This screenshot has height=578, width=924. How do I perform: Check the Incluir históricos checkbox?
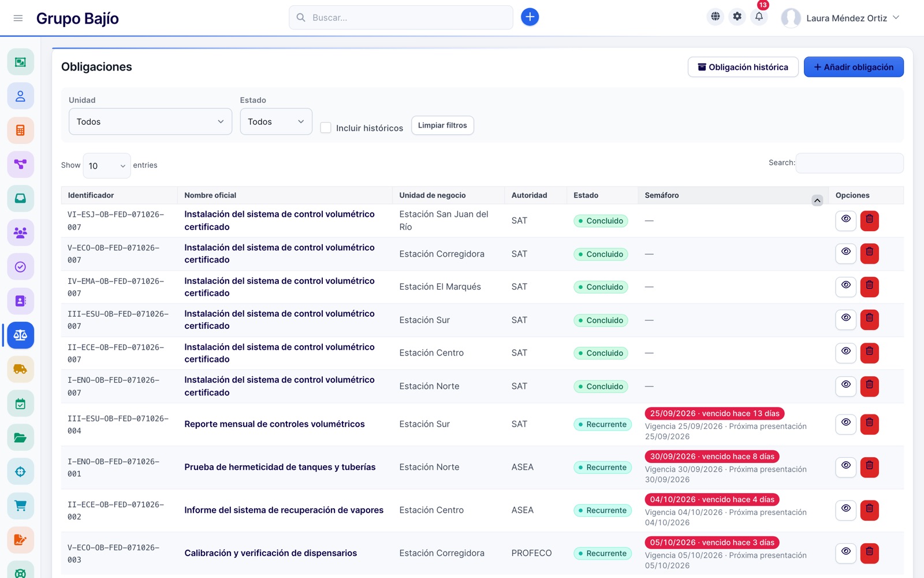(x=326, y=128)
